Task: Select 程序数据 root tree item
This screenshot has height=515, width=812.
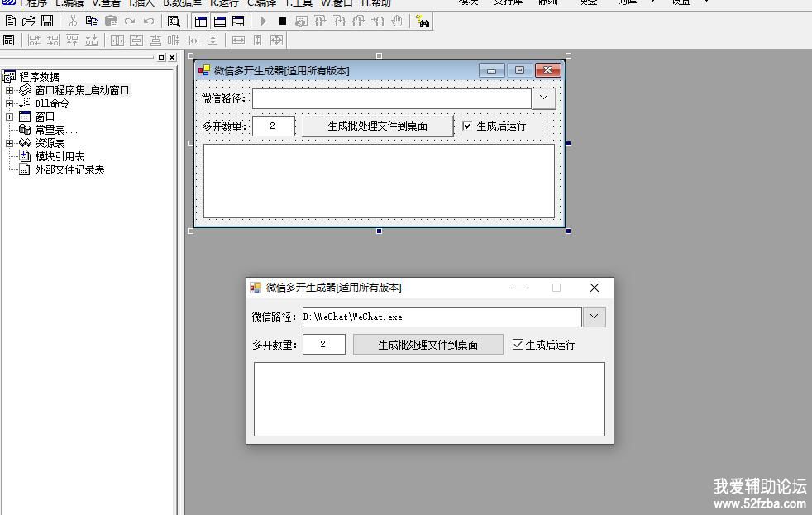Action: click(40, 77)
